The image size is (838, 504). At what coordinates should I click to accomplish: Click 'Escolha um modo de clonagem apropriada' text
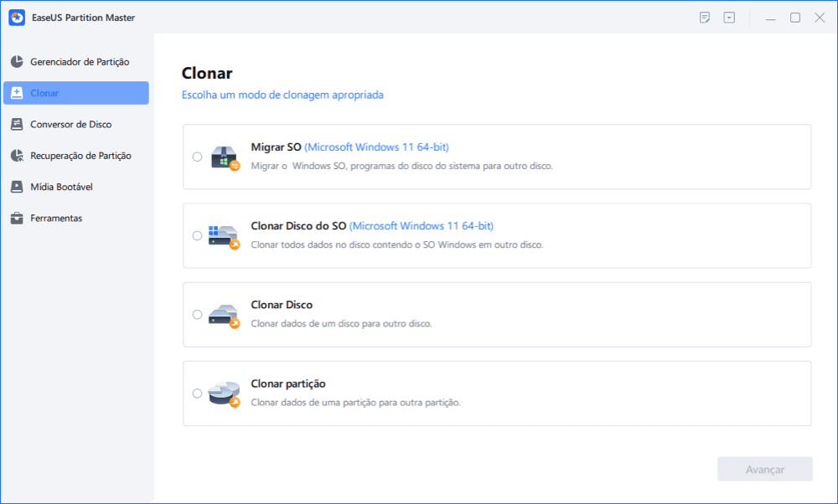(x=282, y=95)
